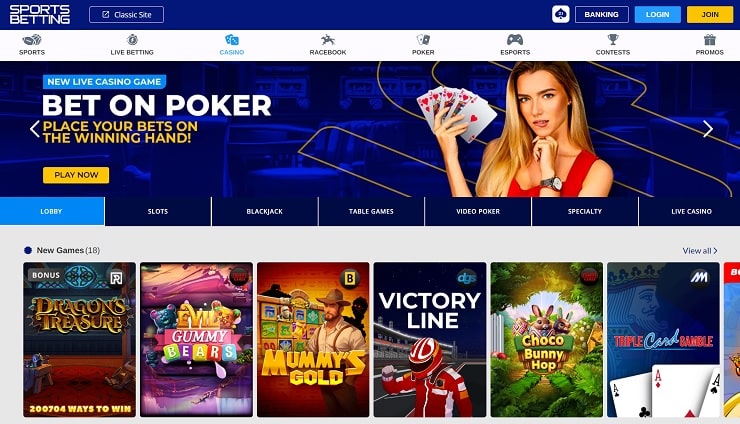Click the yellow Join button

[x=710, y=15]
